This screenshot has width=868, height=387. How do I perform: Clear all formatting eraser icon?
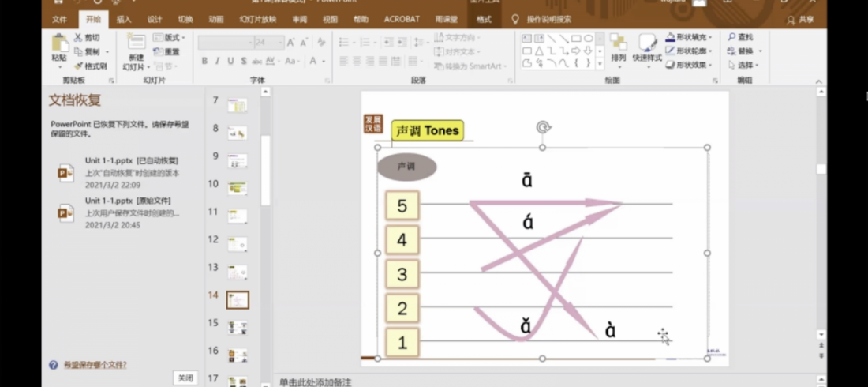pyautogui.click(x=321, y=43)
